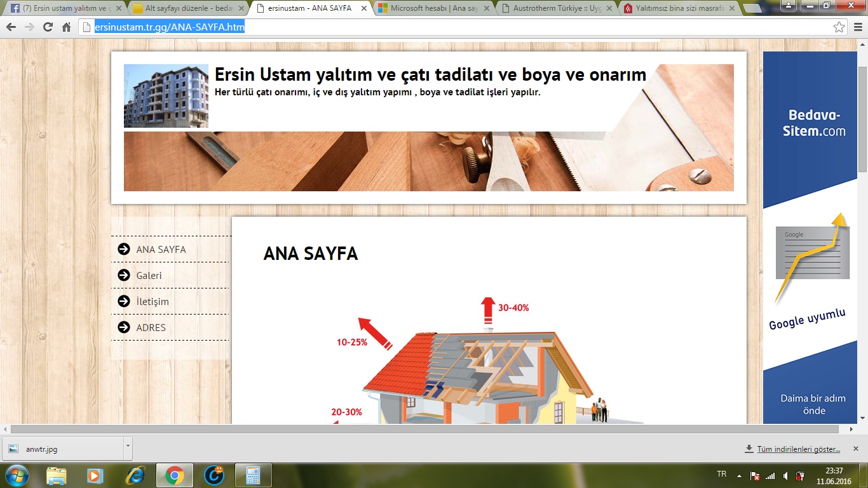Launch Calculator from the taskbar

[x=253, y=475]
